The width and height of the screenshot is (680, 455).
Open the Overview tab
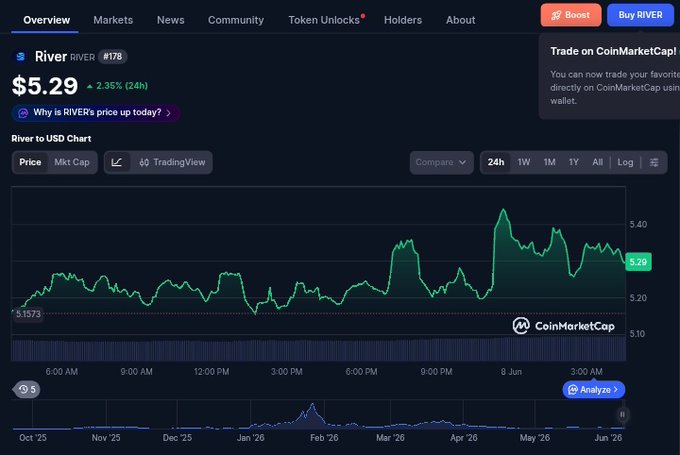coord(46,20)
